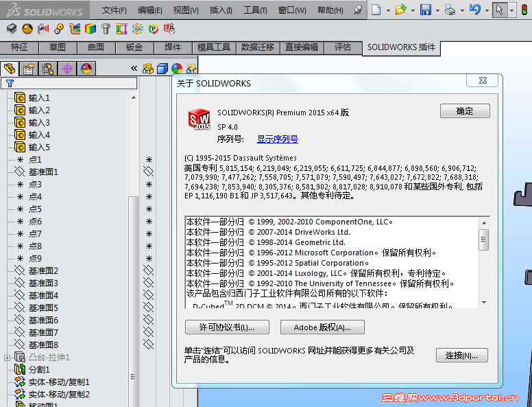
Task: Open the Toolbox bolt icon
Action: coord(106,29)
